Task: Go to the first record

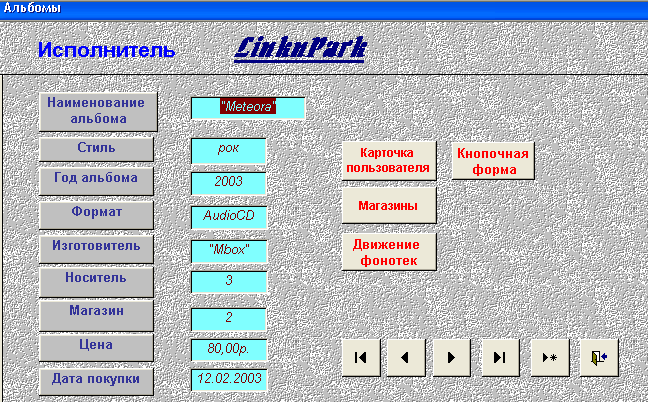Action: pos(361,357)
